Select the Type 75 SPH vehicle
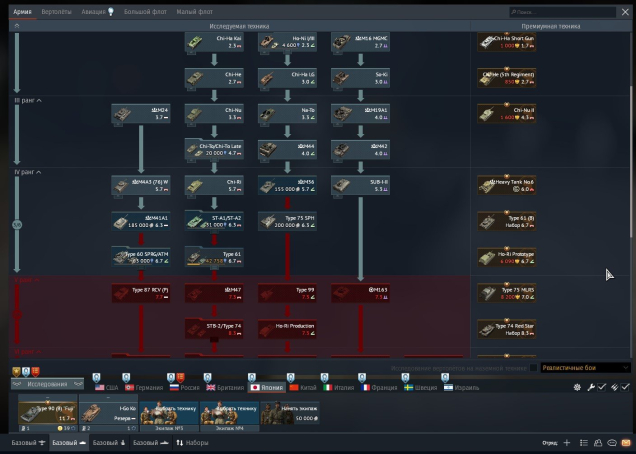This screenshot has height=454, width=636. click(x=288, y=221)
